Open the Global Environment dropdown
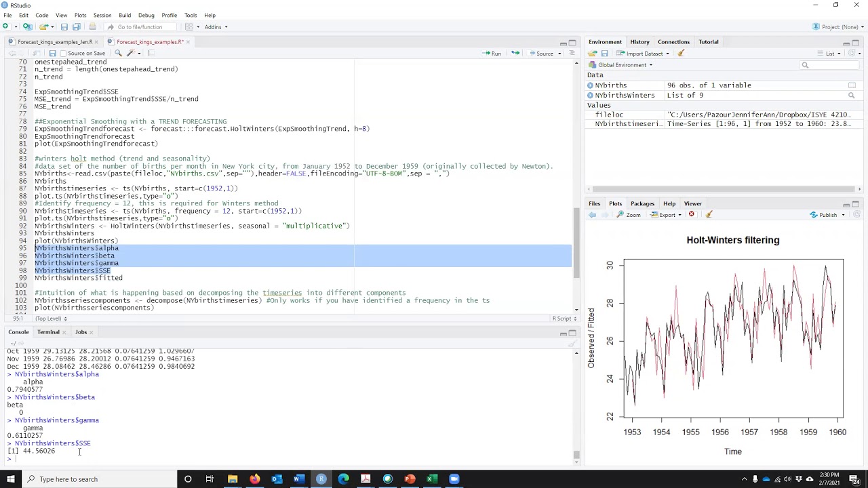 coord(620,65)
